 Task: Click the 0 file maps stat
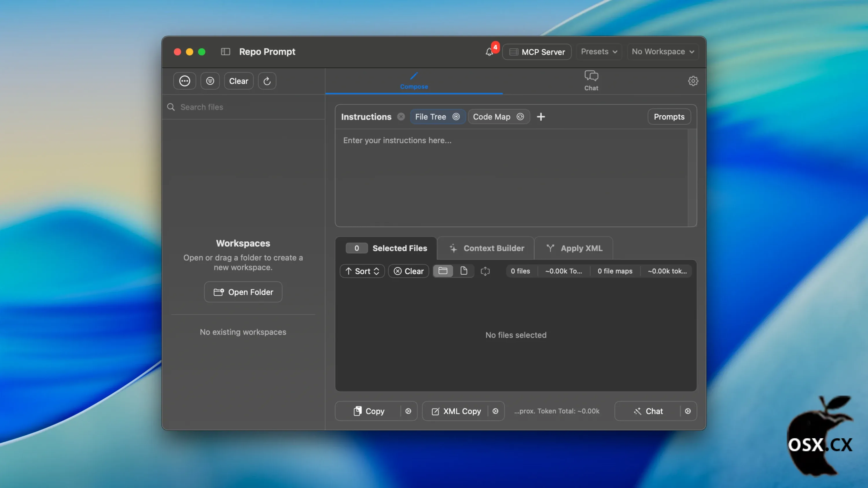(x=615, y=271)
